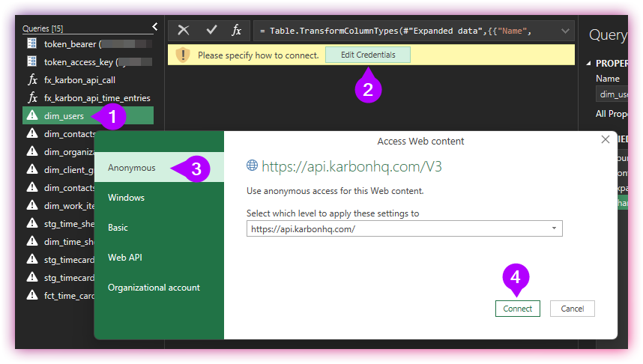Image resolution: width=643 pixels, height=364 pixels.
Task: Click the table icon beside token_bearer
Action: coord(32,43)
